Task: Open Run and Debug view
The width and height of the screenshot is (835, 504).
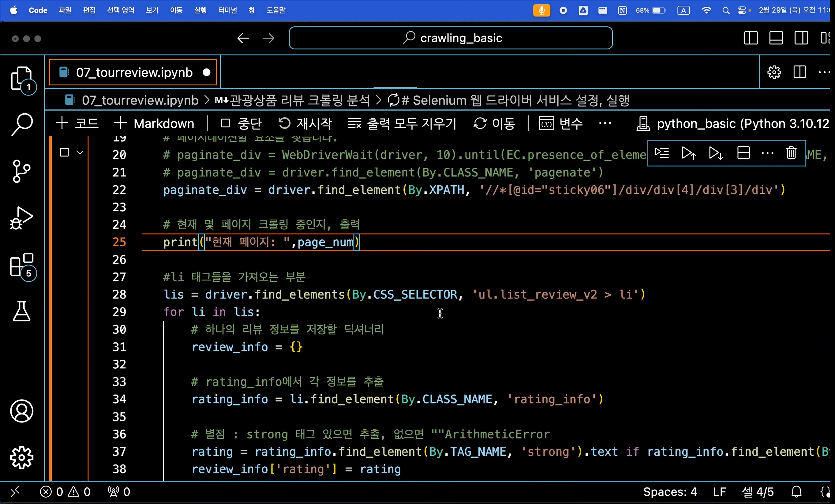Action: pyautogui.click(x=21, y=218)
